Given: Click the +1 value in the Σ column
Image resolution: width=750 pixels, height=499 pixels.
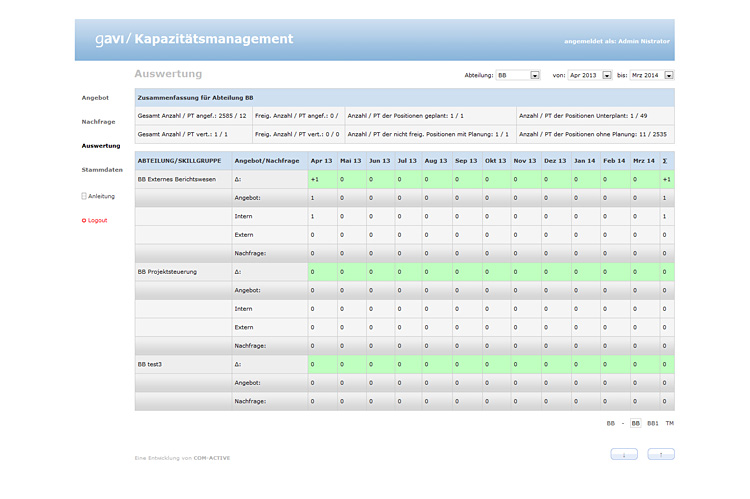Looking at the screenshot, I should pos(667,179).
